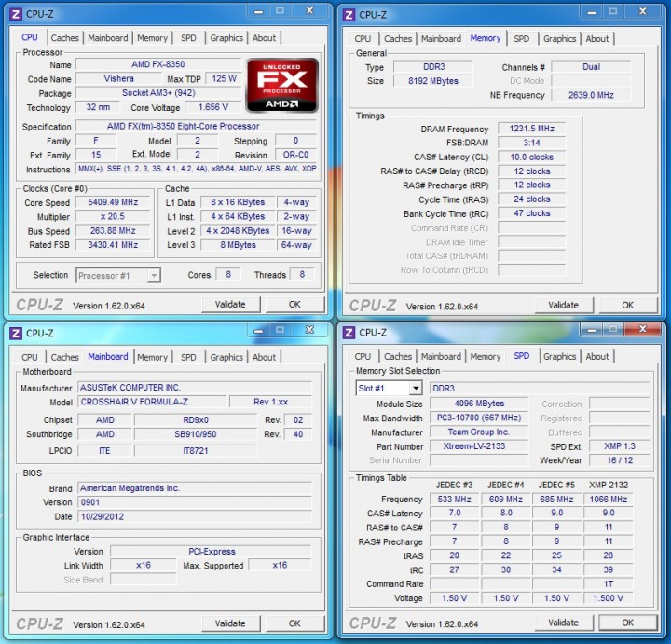Image resolution: width=671 pixels, height=644 pixels.
Task: Click the Team Group Inc. manufacturer value
Action: coord(479,432)
